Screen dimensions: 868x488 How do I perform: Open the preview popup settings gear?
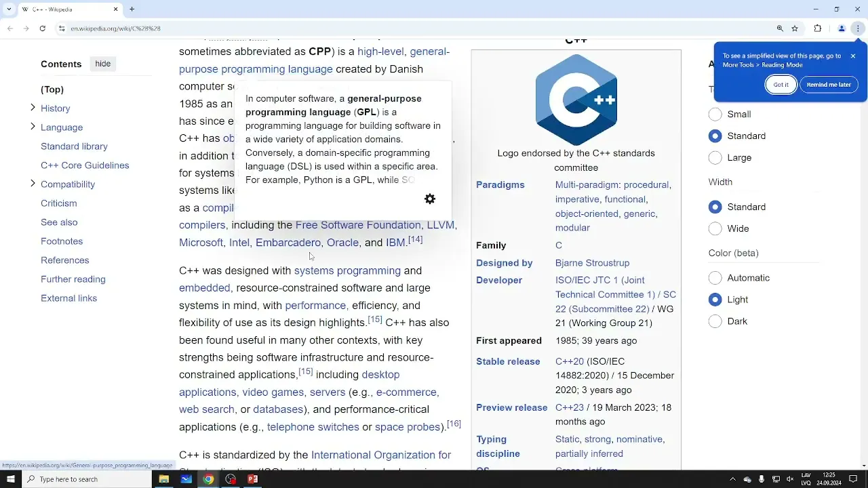point(430,199)
